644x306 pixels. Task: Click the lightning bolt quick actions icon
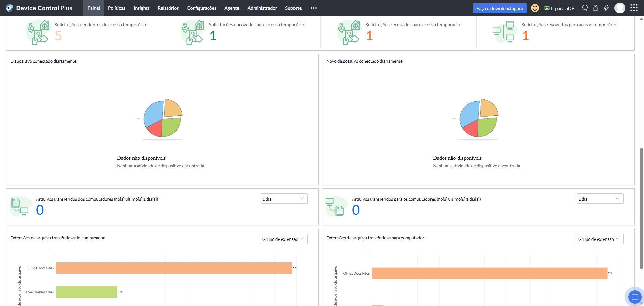tap(606, 8)
